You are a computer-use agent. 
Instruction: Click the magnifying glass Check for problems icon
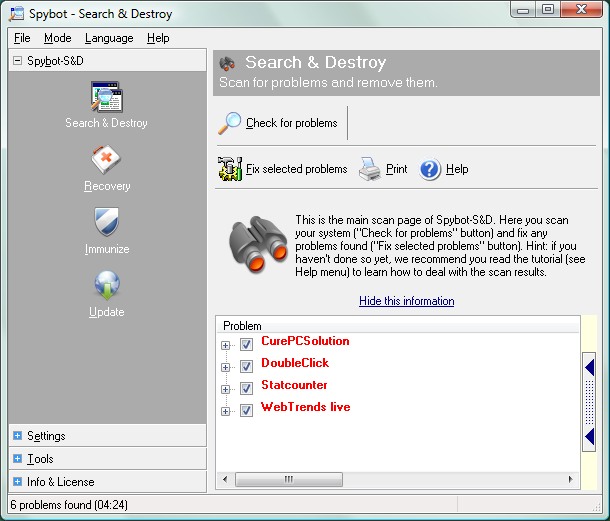[230, 123]
